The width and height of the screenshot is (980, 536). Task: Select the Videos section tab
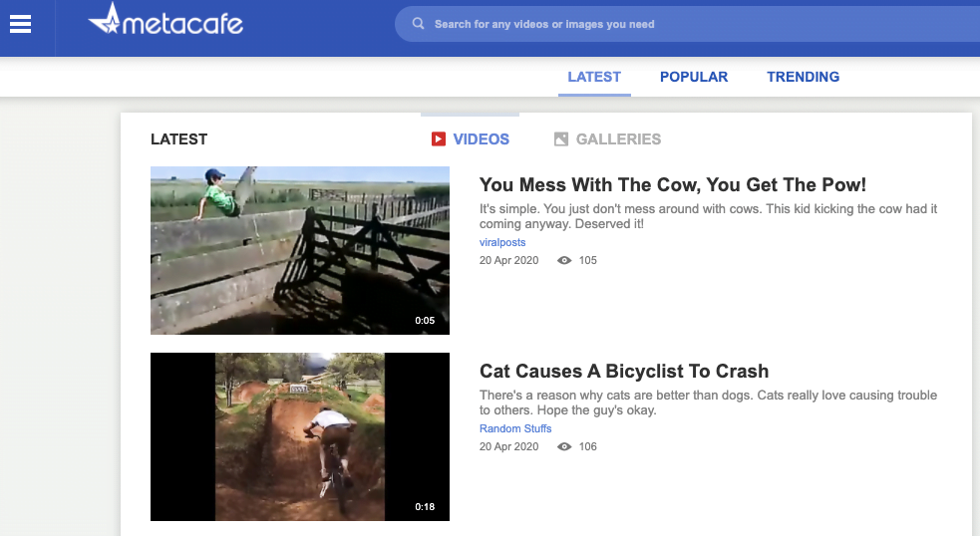coord(470,138)
